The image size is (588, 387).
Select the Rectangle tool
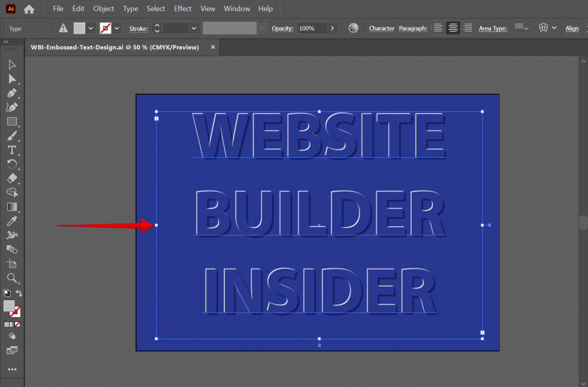coord(13,121)
